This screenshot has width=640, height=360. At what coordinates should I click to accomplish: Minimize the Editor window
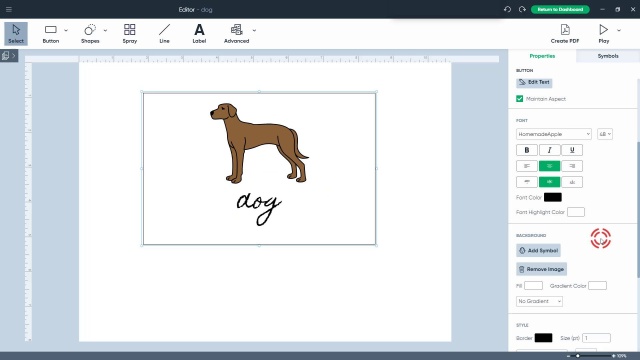coord(602,9)
